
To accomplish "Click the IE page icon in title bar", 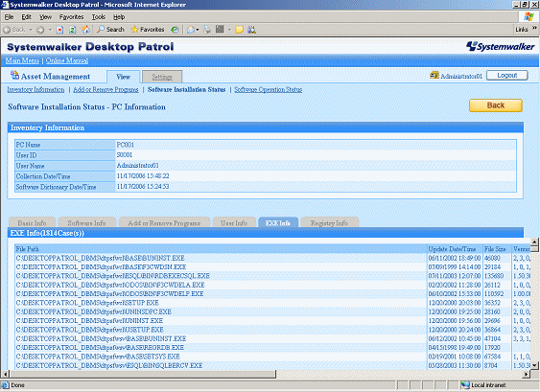I will (x=5, y=5).
